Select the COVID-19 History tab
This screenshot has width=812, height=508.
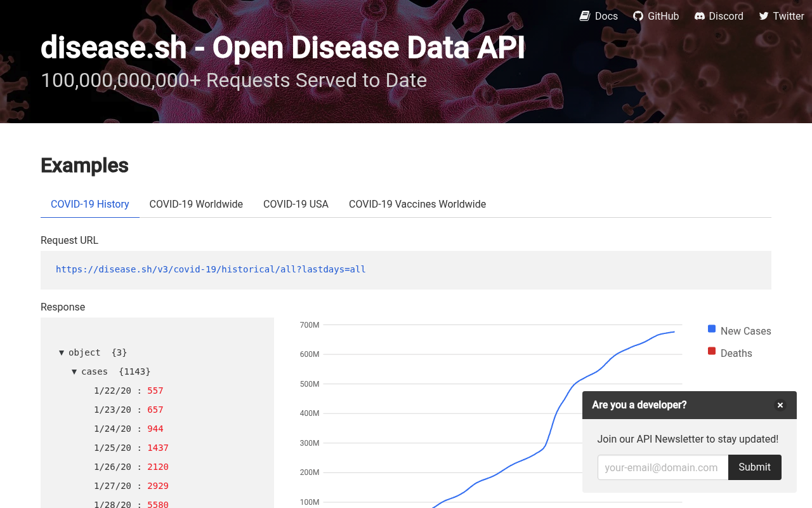tap(90, 204)
